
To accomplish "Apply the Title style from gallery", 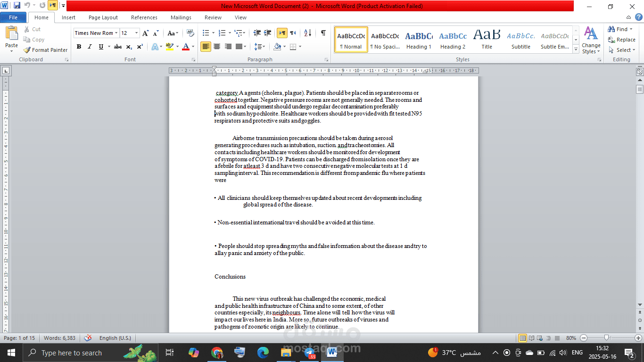I will (x=487, y=40).
